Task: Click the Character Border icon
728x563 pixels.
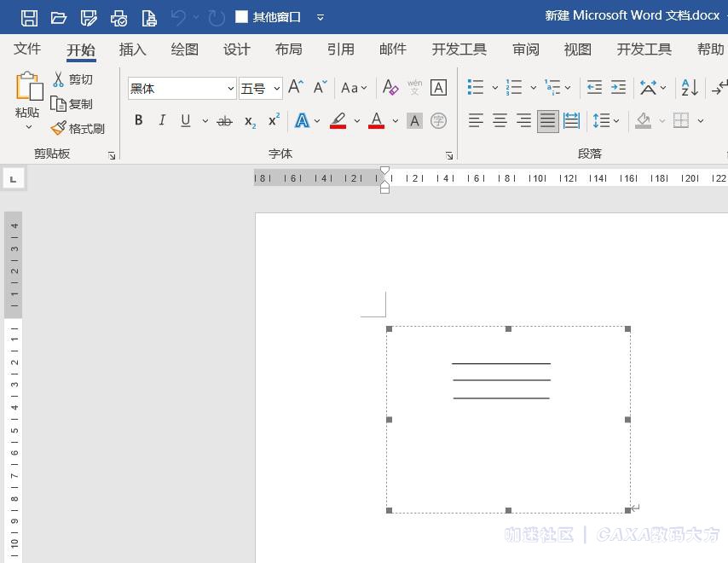Action: pos(438,88)
